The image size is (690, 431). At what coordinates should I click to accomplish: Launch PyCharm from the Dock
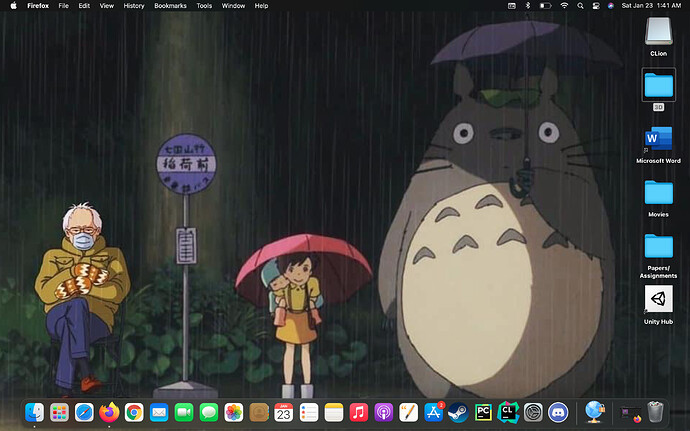[x=483, y=413]
